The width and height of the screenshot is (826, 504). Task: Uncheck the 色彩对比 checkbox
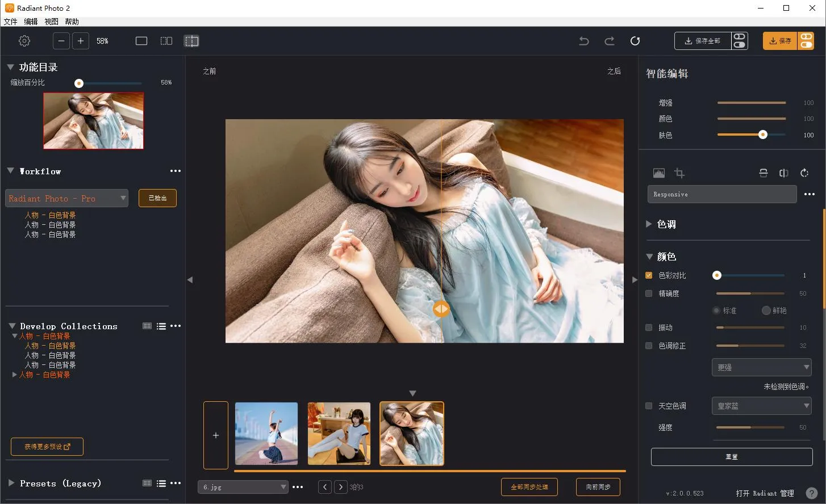[649, 275]
